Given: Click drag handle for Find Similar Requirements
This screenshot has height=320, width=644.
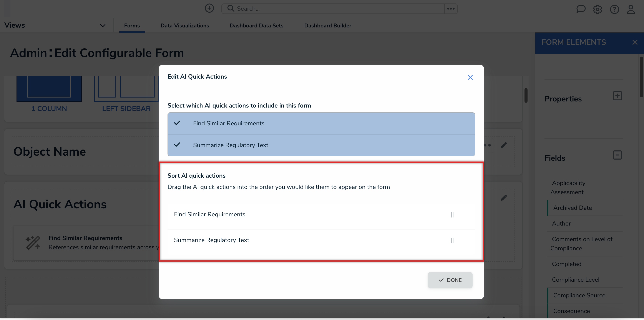Looking at the screenshot, I should (x=452, y=215).
